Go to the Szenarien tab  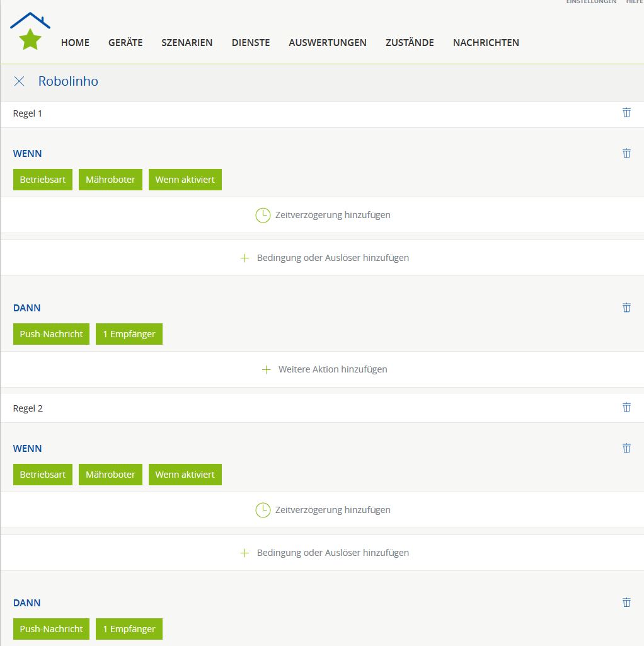(x=187, y=43)
